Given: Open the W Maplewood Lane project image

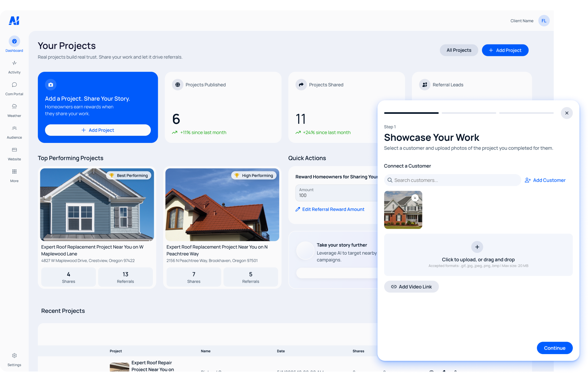Looking at the screenshot, I should (x=97, y=204).
